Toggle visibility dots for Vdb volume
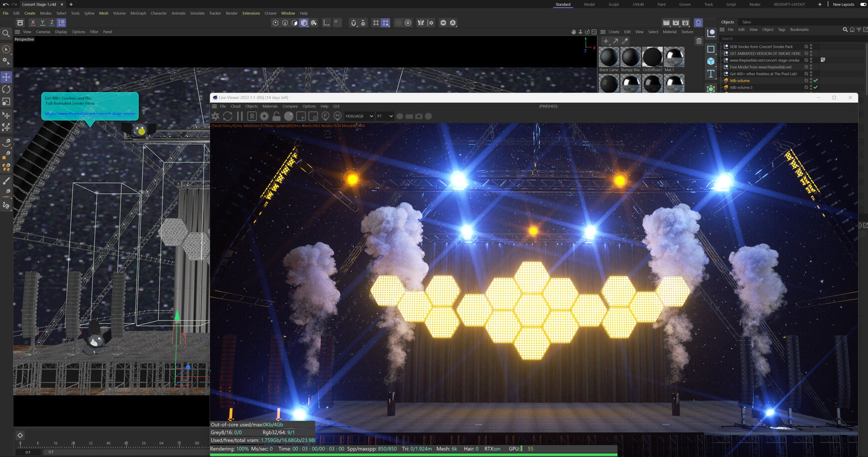 coord(811,80)
